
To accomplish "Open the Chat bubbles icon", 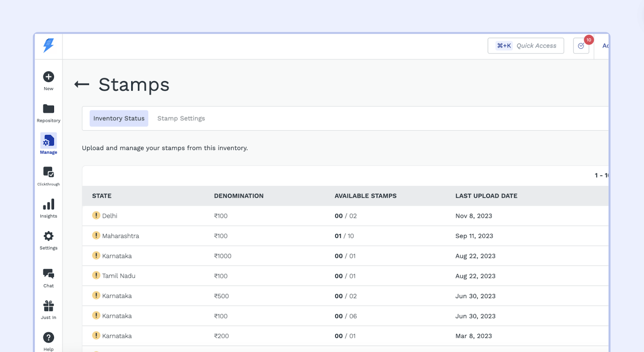I will pos(49,274).
